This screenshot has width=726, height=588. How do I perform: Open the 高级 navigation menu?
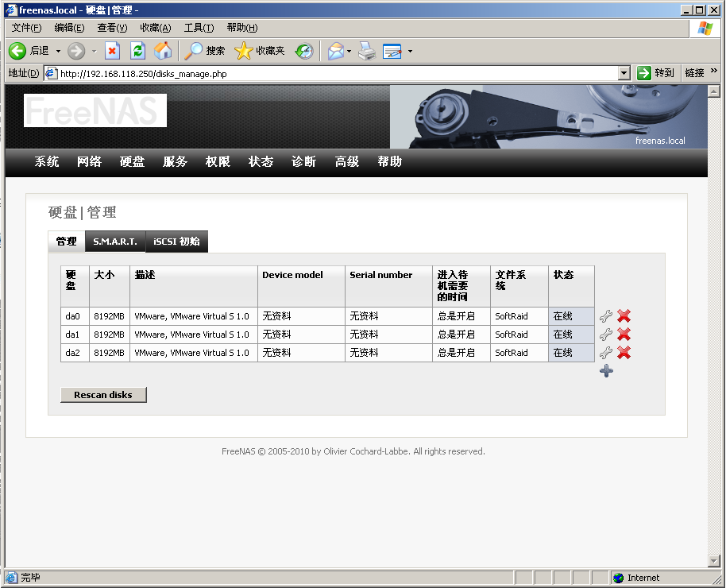click(347, 162)
